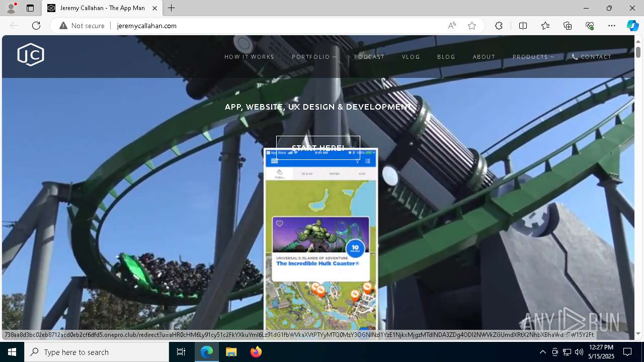Screen dimensions: 644x362
Task: Show hidden system tray icons
Action: (x=542, y=352)
